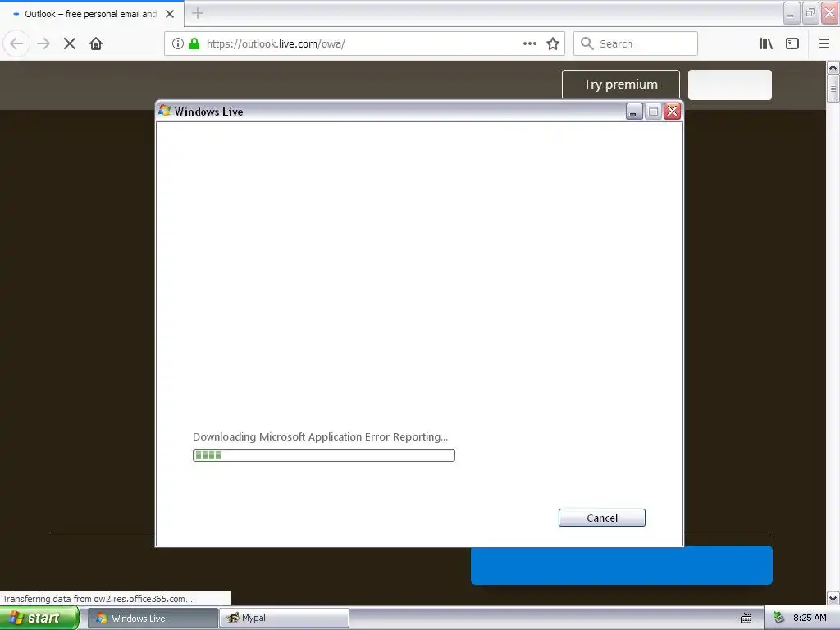Click page scrollbar up arrow
Viewport: 840px width, 630px height.
833,68
